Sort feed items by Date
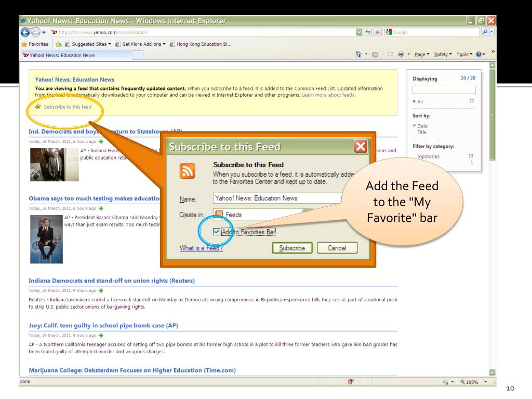The image size is (532, 399). tap(422, 126)
